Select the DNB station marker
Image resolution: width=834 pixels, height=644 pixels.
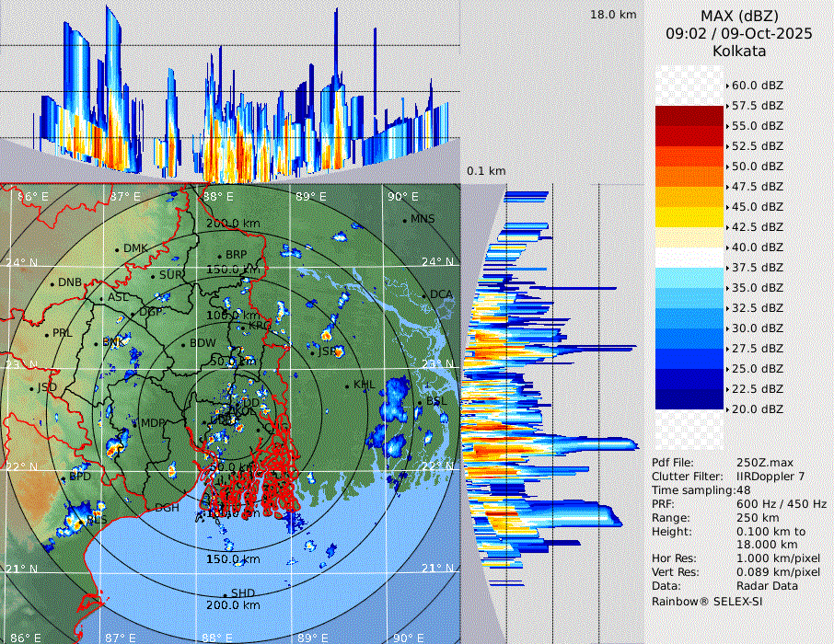[x=52, y=283]
